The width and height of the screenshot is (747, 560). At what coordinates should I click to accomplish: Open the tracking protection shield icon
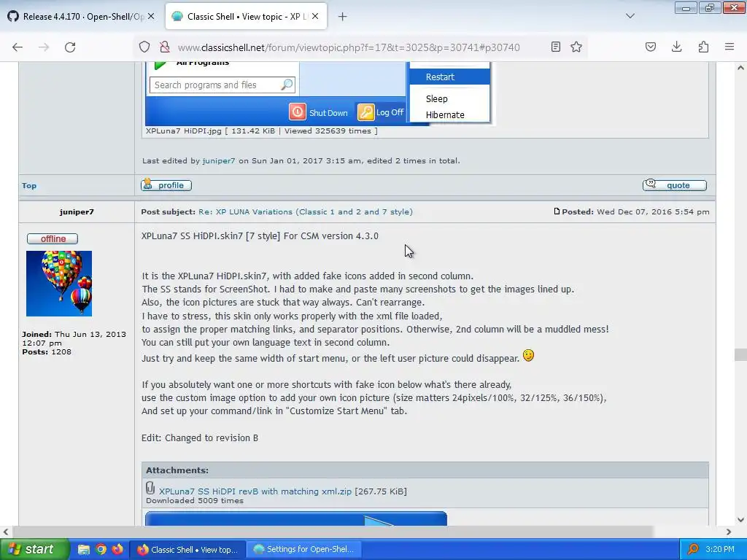[x=144, y=47]
